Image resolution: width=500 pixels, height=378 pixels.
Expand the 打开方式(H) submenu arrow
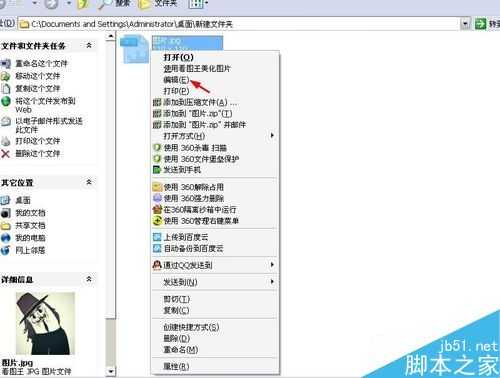coord(272,136)
